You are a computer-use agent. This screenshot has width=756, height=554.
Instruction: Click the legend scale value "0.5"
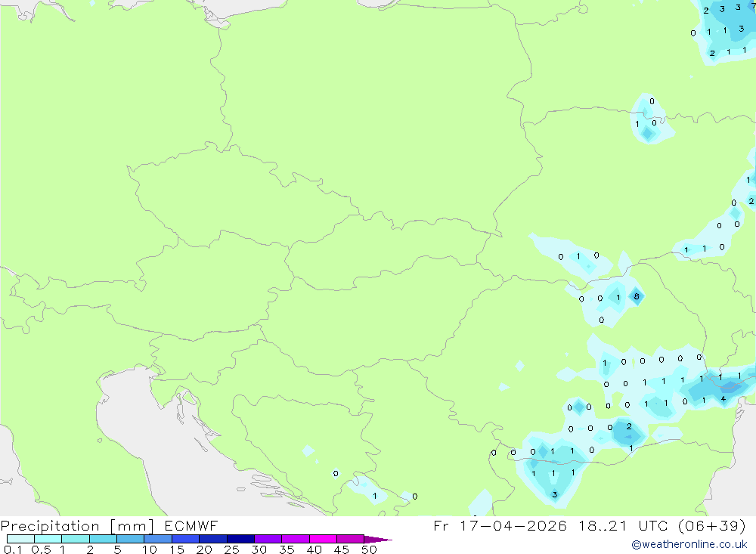[41, 549]
